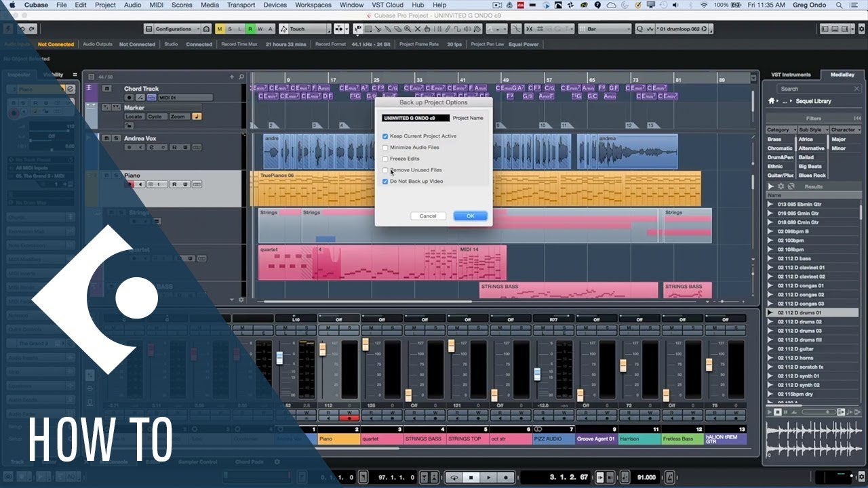
Task: Open the Devices menu
Action: tap(275, 5)
